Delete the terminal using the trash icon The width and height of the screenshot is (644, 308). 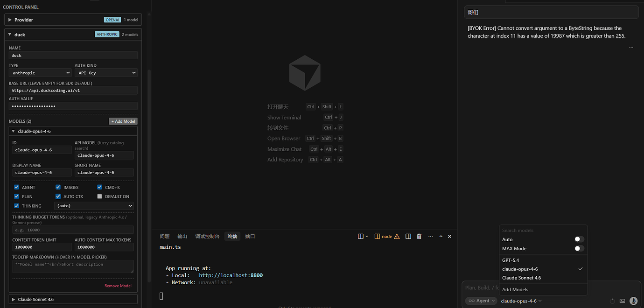click(419, 237)
